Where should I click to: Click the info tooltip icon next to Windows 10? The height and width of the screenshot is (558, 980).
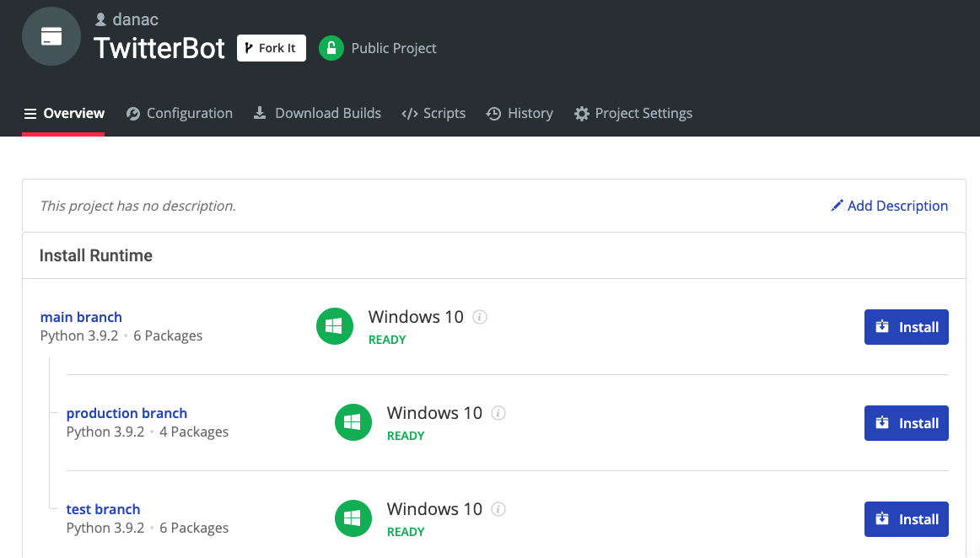(x=480, y=317)
